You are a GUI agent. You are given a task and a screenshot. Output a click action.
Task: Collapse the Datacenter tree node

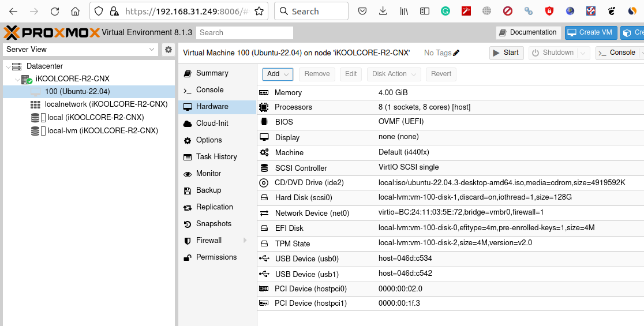[x=8, y=66]
